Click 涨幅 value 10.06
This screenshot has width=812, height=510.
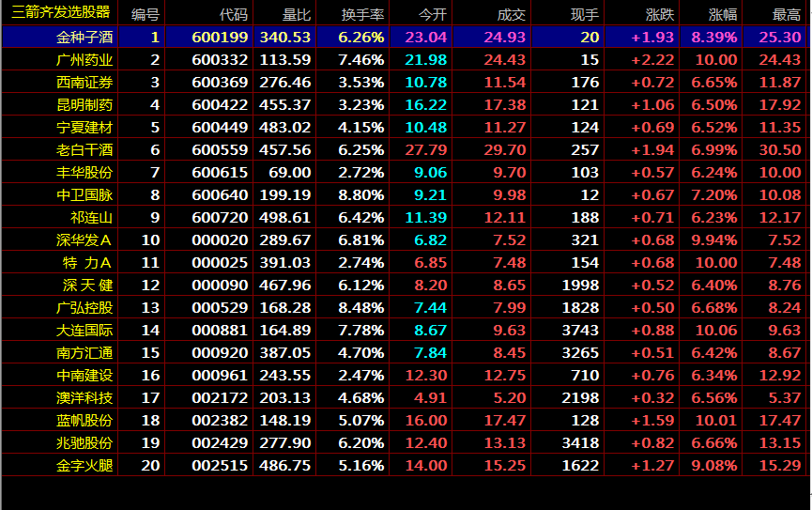pyautogui.click(x=716, y=331)
